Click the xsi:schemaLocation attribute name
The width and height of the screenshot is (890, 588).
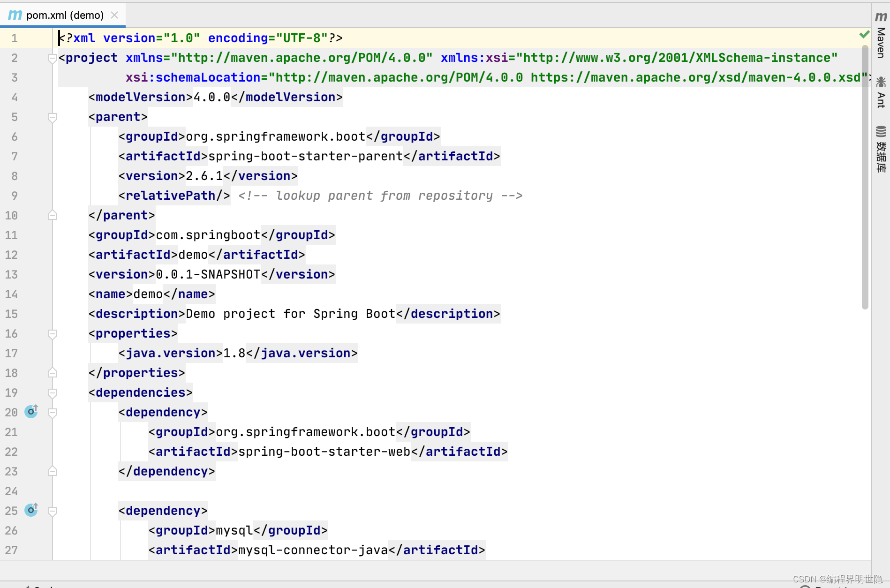[x=193, y=77]
